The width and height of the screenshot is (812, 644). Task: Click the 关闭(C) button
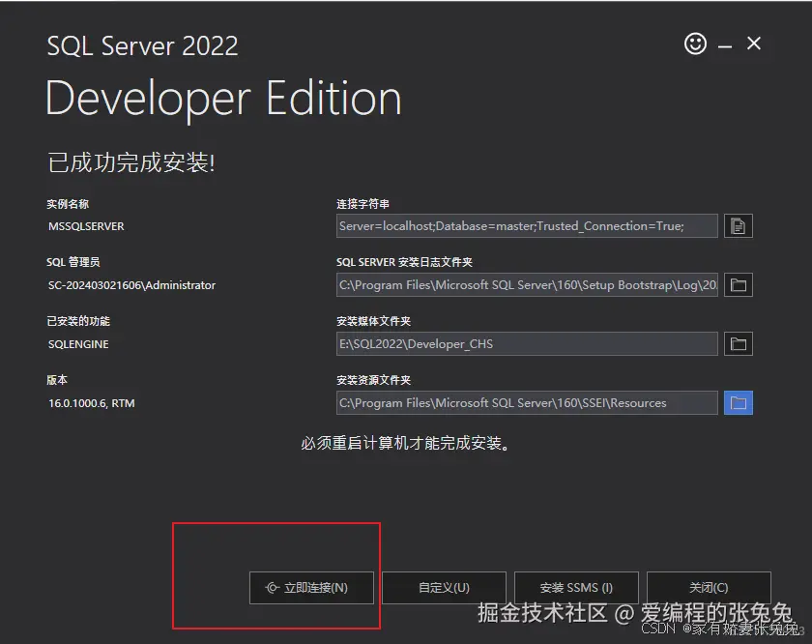pyautogui.click(x=709, y=588)
